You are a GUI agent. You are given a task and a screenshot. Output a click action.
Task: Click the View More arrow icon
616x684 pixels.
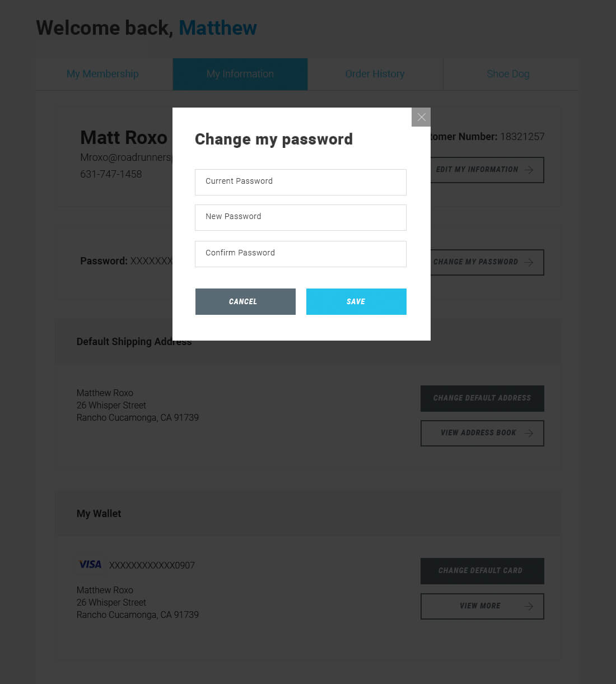tap(529, 606)
